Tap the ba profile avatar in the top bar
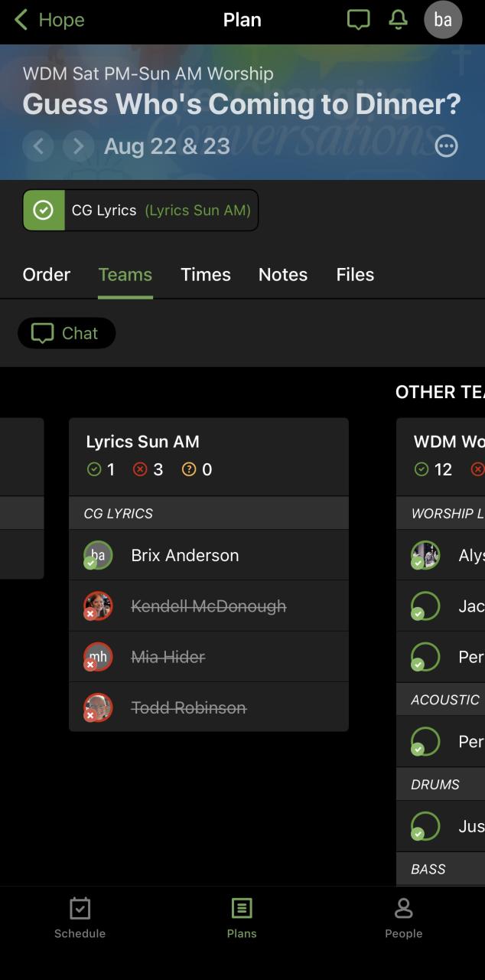The image size is (485, 980). click(x=443, y=20)
